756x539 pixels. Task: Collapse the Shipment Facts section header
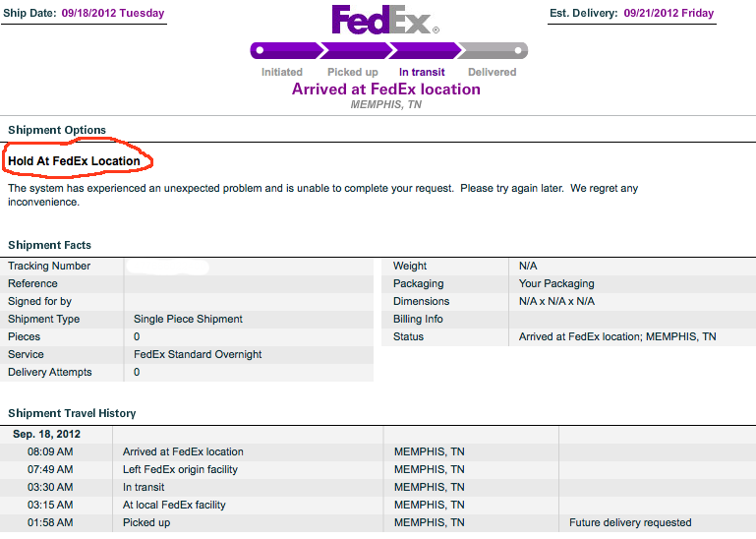click(x=50, y=245)
